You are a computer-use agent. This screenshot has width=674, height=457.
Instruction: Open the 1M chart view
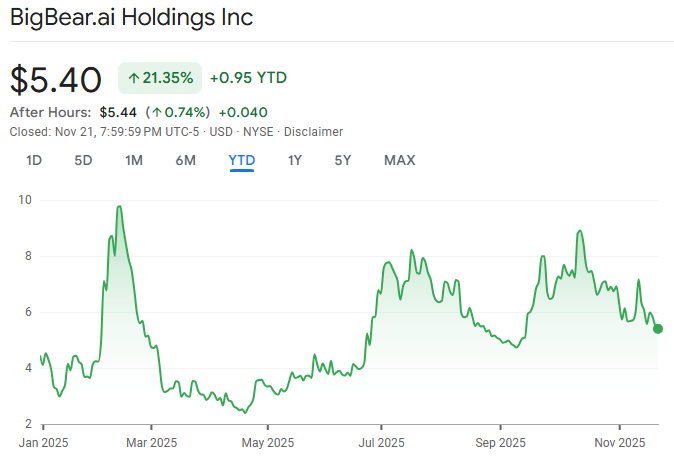point(134,160)
